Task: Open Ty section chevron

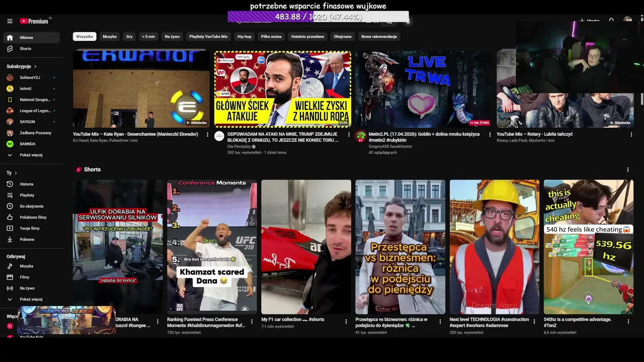Action: pyautogui.click(x=16, y=173)
